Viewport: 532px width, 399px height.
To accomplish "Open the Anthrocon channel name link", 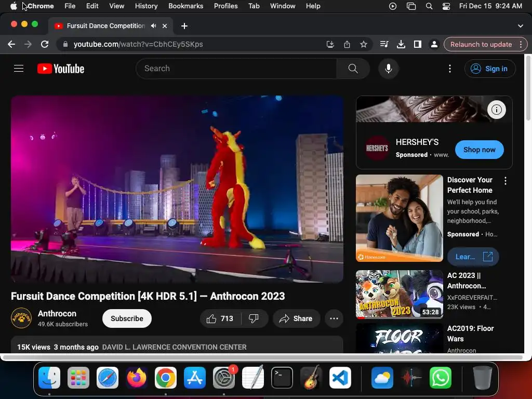I will tap(57, 313).
